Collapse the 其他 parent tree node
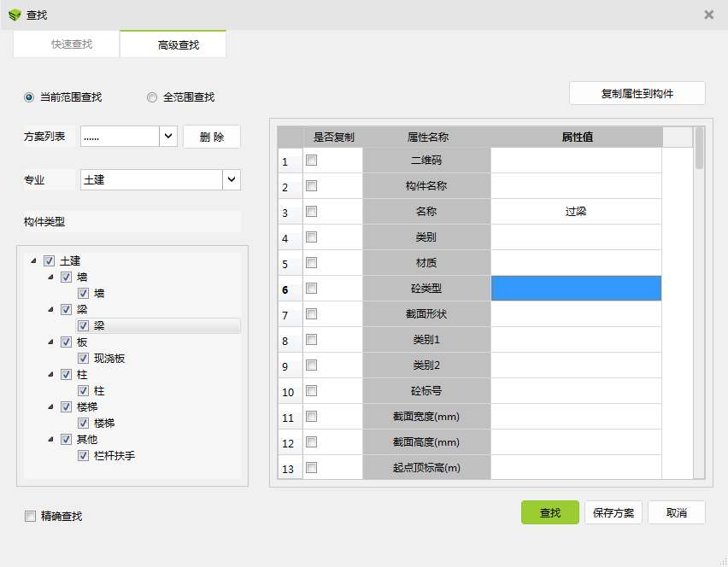The width and height of the screenshot is (728, 567). click(x=50, y=440)
